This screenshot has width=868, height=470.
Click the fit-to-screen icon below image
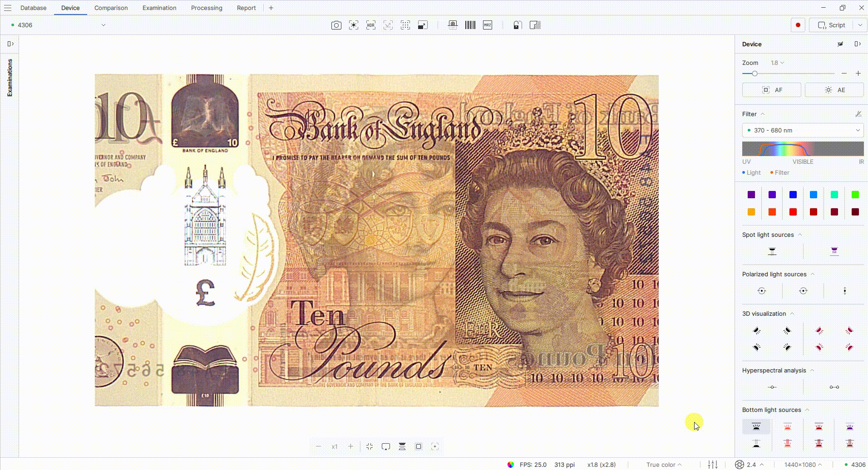point(370,446)
